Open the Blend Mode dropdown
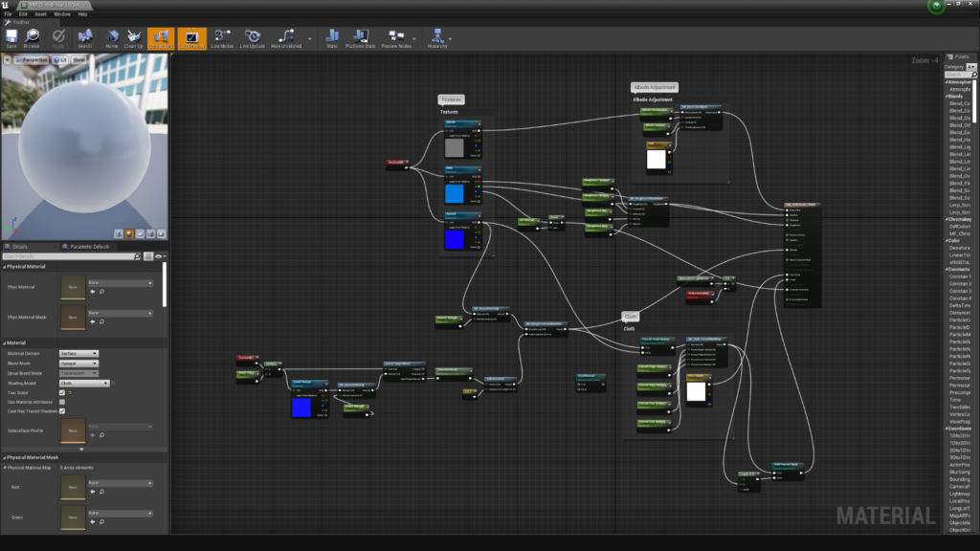The image size is (980, 551). click(78, 364)
